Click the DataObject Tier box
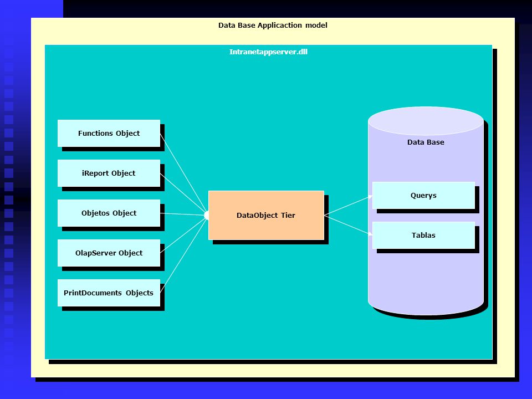The width and height of the screenshot is (532, 399). tap(266, 215)
